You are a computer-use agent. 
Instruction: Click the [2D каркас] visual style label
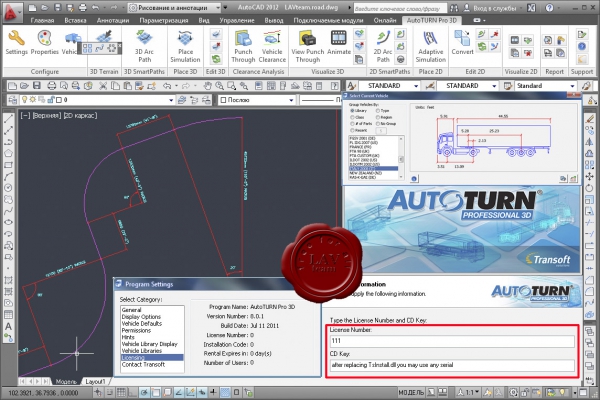coord(80,115)
